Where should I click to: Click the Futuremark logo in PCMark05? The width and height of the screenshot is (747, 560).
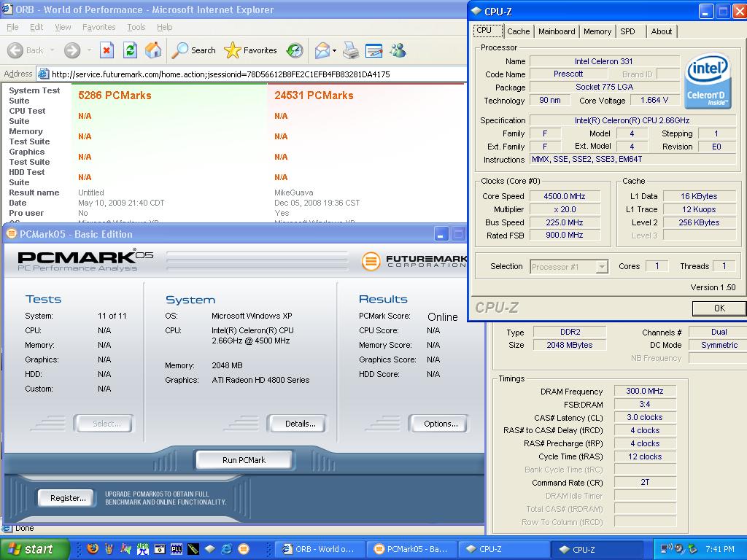coord(414,260)
